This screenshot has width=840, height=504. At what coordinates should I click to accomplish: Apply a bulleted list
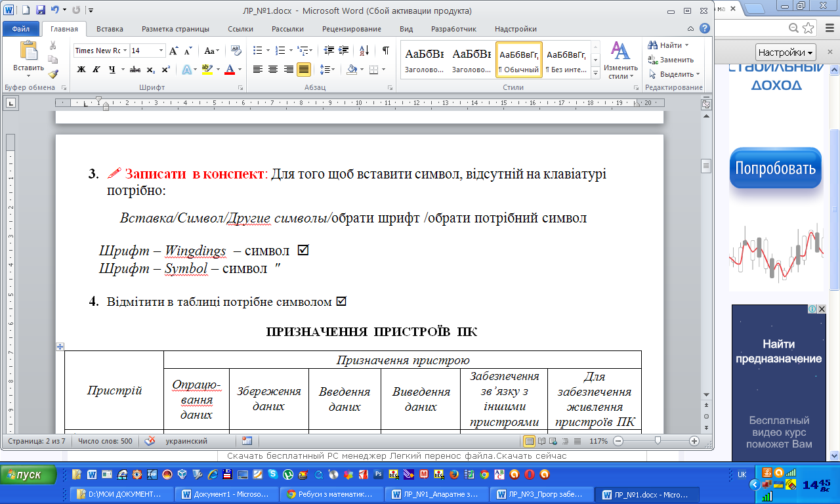tap(257, 51)
